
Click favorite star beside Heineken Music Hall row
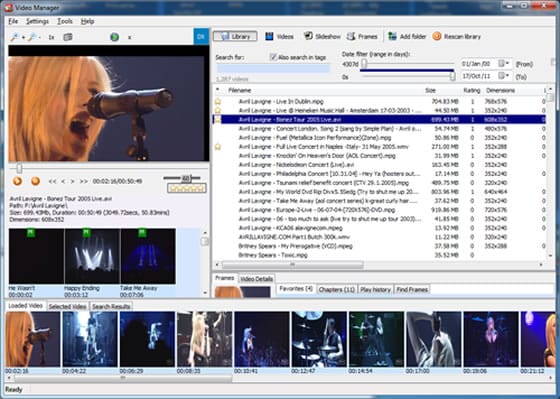click(218, 110)
